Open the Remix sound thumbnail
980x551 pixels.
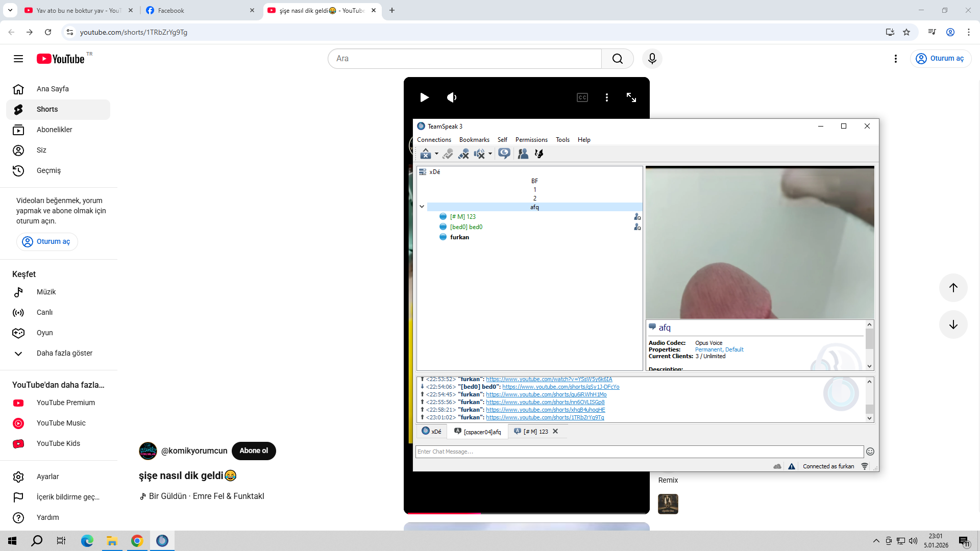click(x=668, y=504)
